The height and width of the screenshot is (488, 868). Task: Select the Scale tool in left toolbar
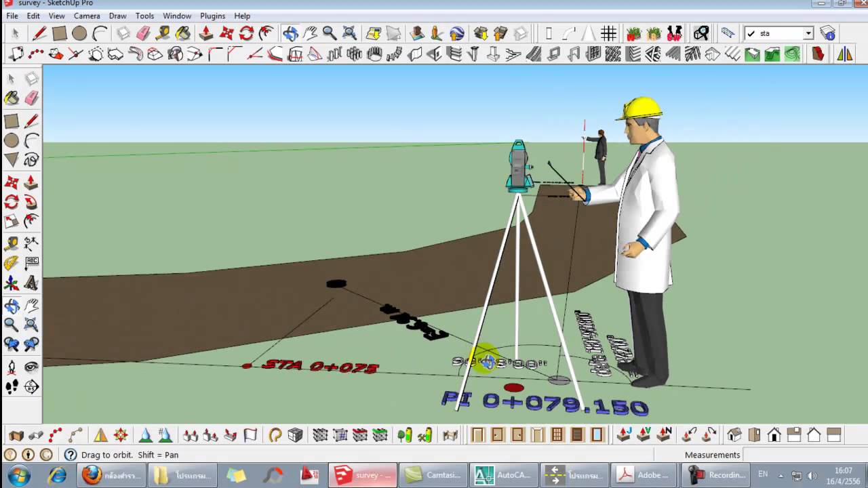(12, 222)
